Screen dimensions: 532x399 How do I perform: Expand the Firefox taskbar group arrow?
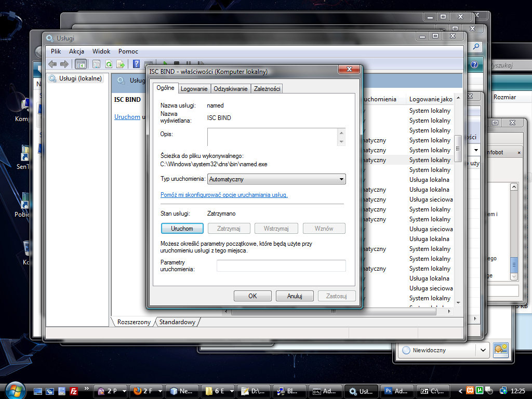pyautogui.click(x=159, y=391)
